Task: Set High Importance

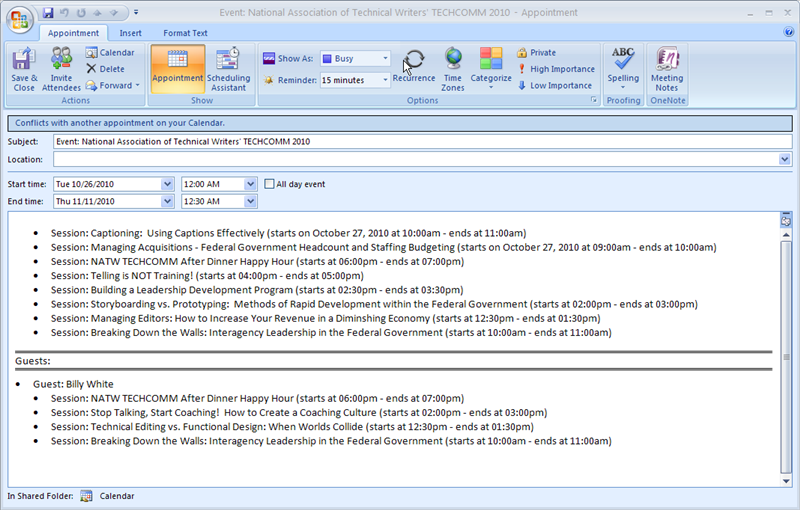Action: tap(556, 69)
